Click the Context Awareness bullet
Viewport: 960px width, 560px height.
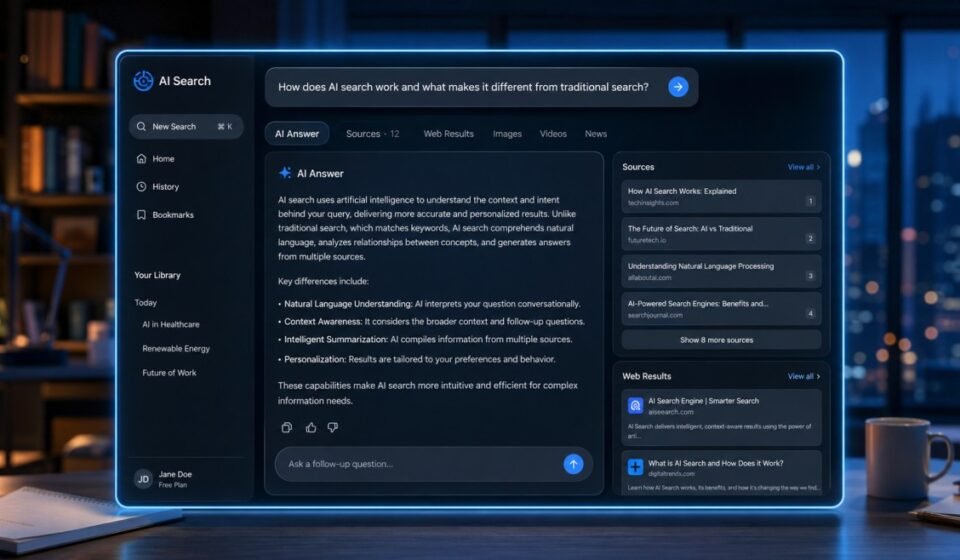click(431, 321)
